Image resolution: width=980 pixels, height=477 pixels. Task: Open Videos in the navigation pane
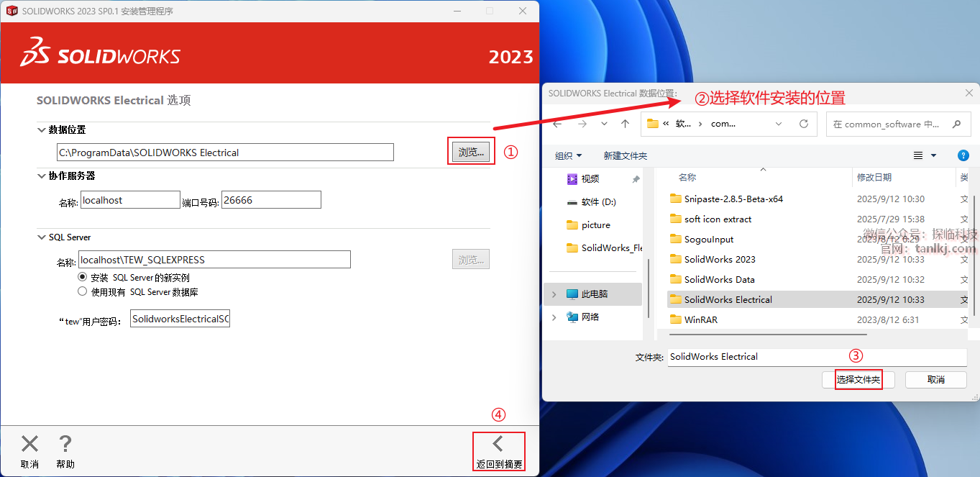pos(583,178)
